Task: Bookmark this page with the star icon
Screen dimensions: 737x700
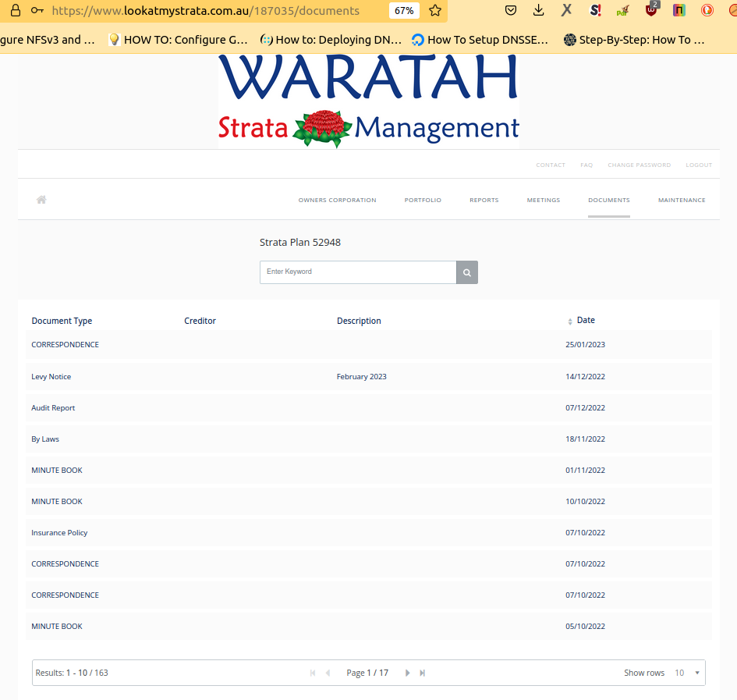Action: (435, 11)
